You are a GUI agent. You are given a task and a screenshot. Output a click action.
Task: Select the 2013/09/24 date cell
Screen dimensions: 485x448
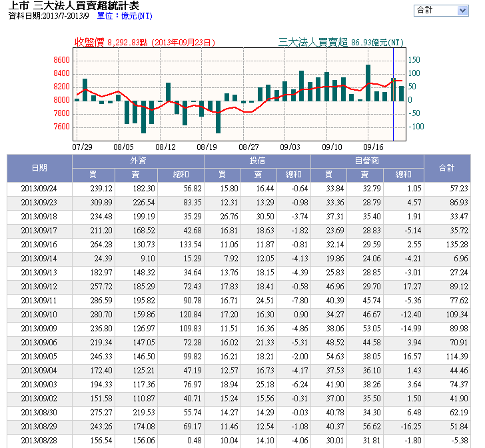click(x=39, y=189)
